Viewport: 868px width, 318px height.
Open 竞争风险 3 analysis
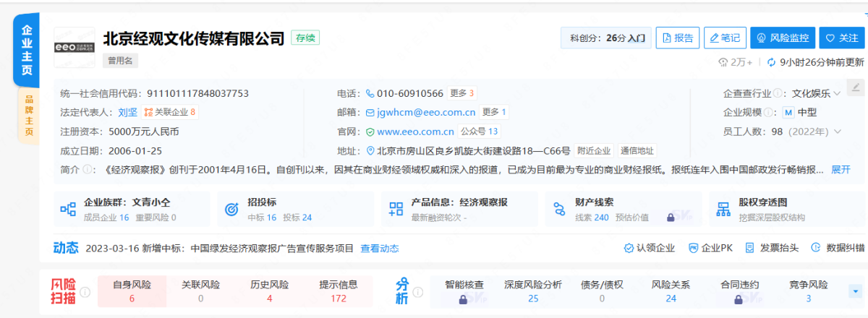tap(808, 291)
